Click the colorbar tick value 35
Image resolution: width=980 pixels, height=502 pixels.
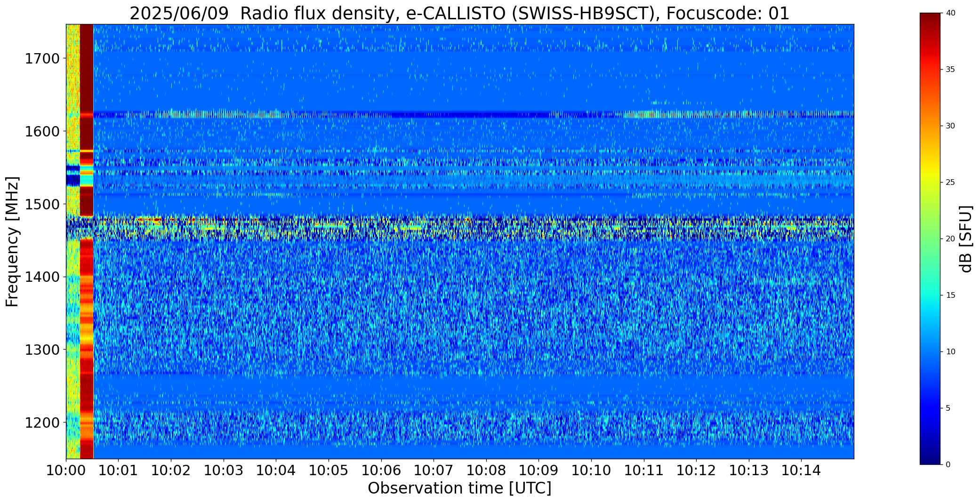[x=950, y=70]
